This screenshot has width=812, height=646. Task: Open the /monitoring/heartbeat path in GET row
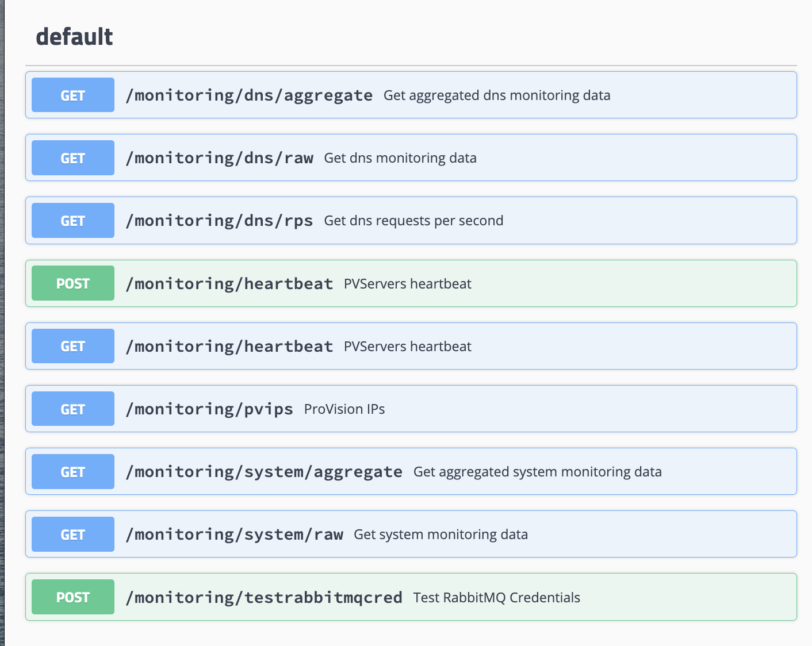coord(229,347)
